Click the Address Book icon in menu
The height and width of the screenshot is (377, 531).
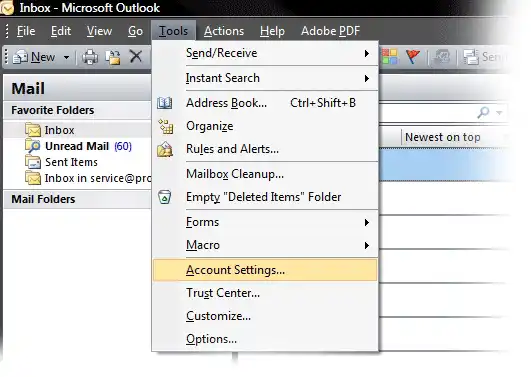pos(165,103)
